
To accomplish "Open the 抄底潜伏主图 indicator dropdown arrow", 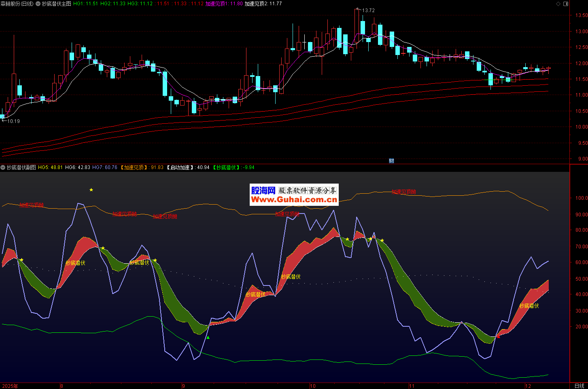I will click(x=38, y=4).
